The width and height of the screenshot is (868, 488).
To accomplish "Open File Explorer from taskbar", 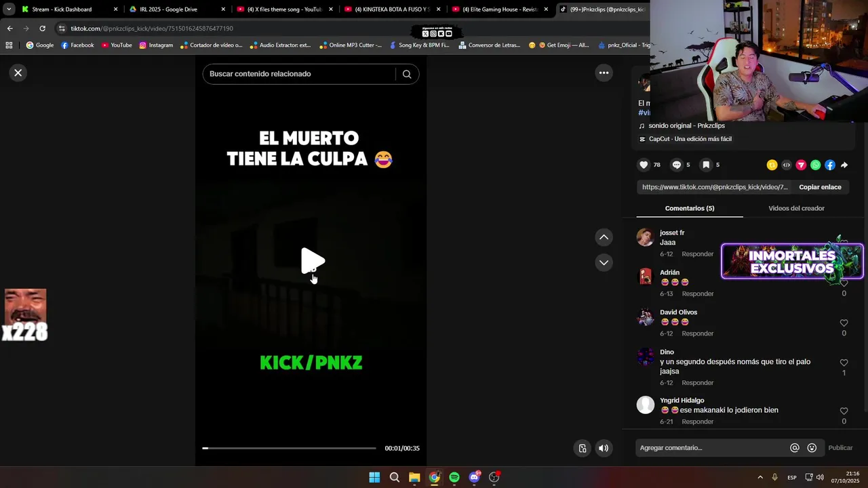I will 414,477.
